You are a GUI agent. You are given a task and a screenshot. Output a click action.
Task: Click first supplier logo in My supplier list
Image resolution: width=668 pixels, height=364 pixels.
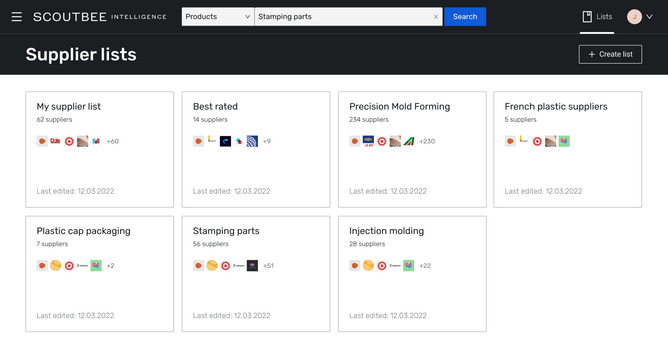42,141
